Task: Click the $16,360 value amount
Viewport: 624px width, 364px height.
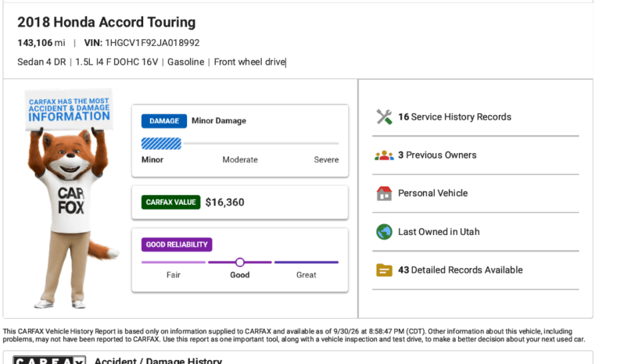Action: (x=225, y=202)
